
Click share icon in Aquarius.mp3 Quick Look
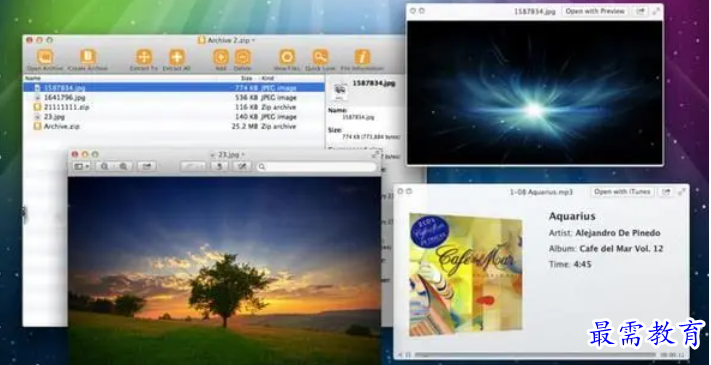[x=666, y=192]
